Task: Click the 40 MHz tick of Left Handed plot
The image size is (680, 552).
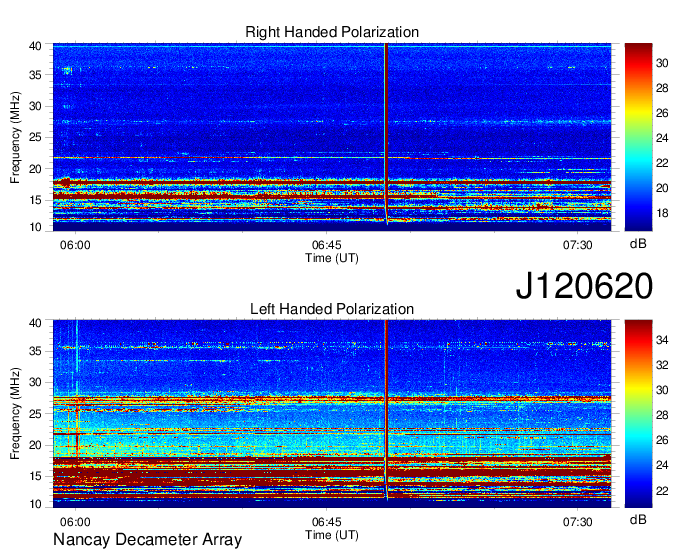Action: (x=35, y=323)
